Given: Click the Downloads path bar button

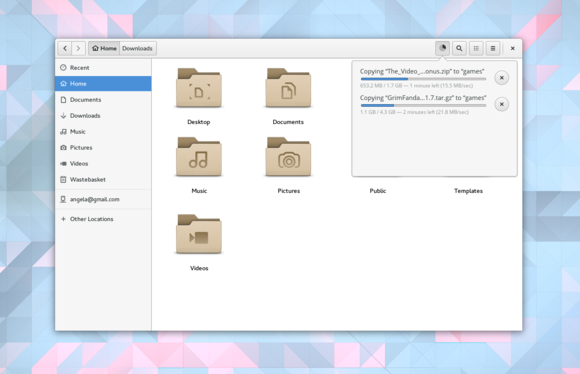Looking at the screenshot, I should point(137,48).
